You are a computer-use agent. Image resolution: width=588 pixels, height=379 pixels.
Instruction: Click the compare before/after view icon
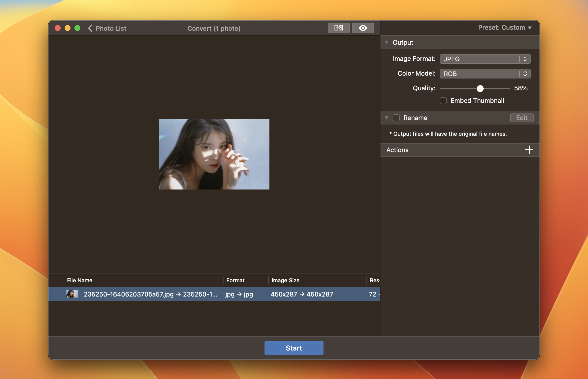click(x=338, y=28)
